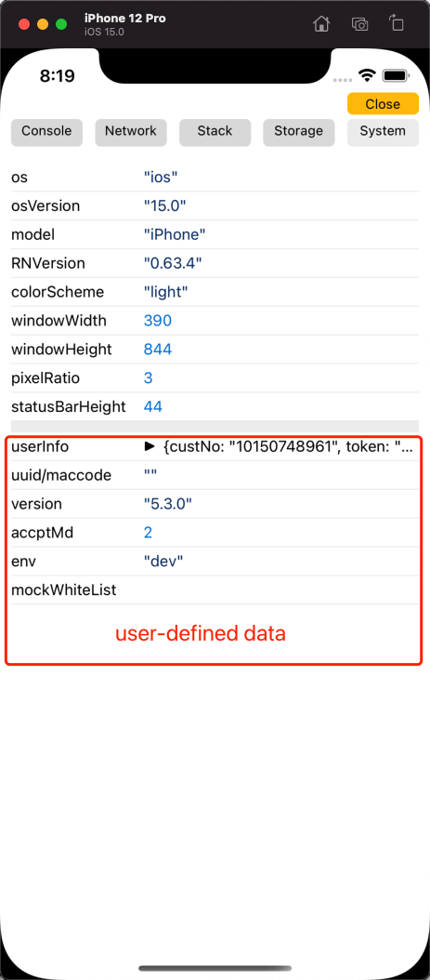Close the debug panel with Close button

tap(383, 104)
